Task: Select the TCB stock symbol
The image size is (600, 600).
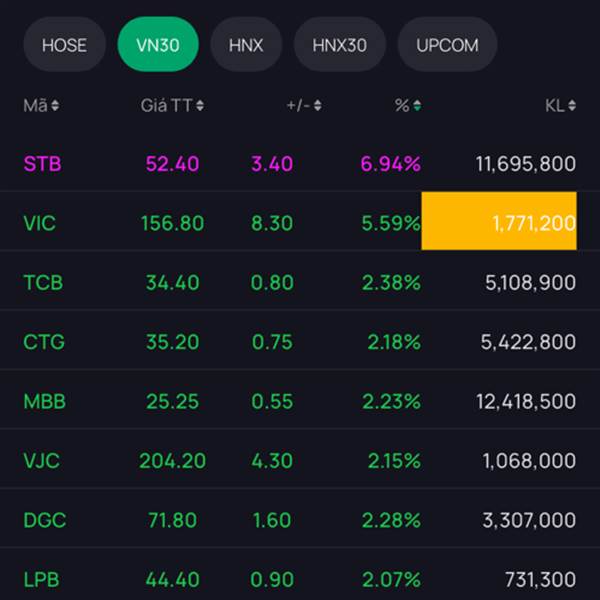Action: 43,283
